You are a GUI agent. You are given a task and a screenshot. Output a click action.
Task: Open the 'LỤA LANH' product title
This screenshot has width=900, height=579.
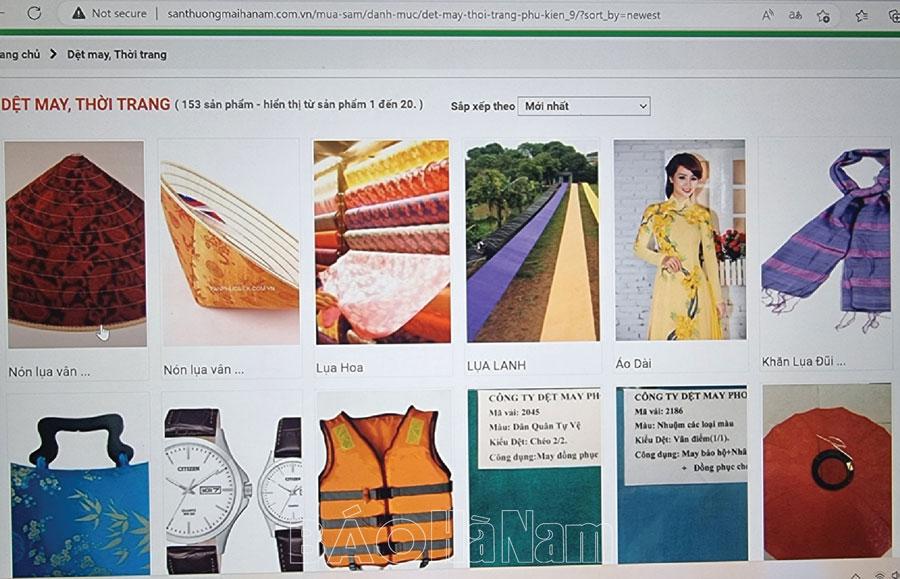pyautogui.click(x=496, y=366)
